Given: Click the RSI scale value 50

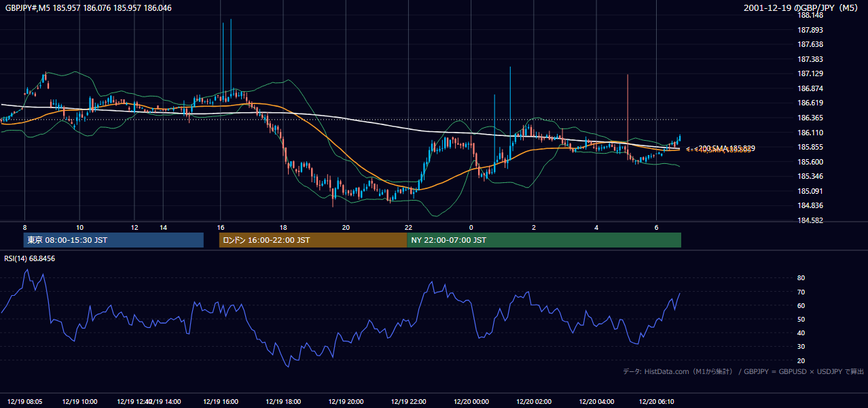Looking at the screenshot, I should coord(801,319).
